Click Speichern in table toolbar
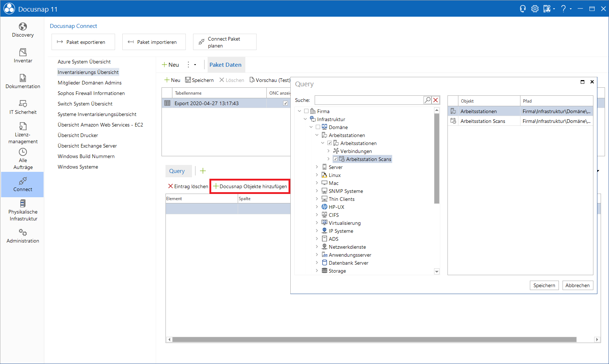 [199, 80]
